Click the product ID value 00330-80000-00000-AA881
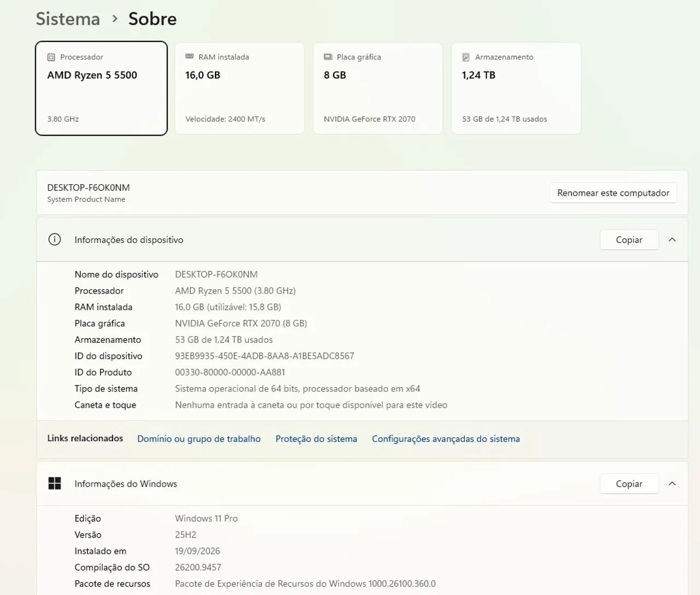Viewport: 700px width, 595px height. 230,372
